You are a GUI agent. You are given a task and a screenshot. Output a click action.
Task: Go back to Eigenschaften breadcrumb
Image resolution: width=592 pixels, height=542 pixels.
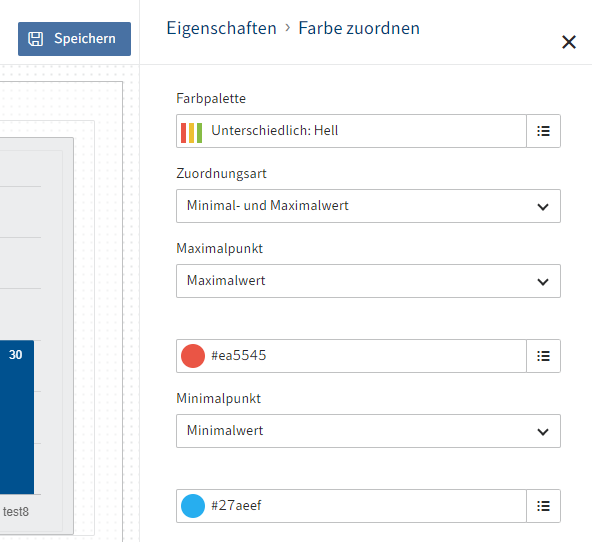coord(222,29)
